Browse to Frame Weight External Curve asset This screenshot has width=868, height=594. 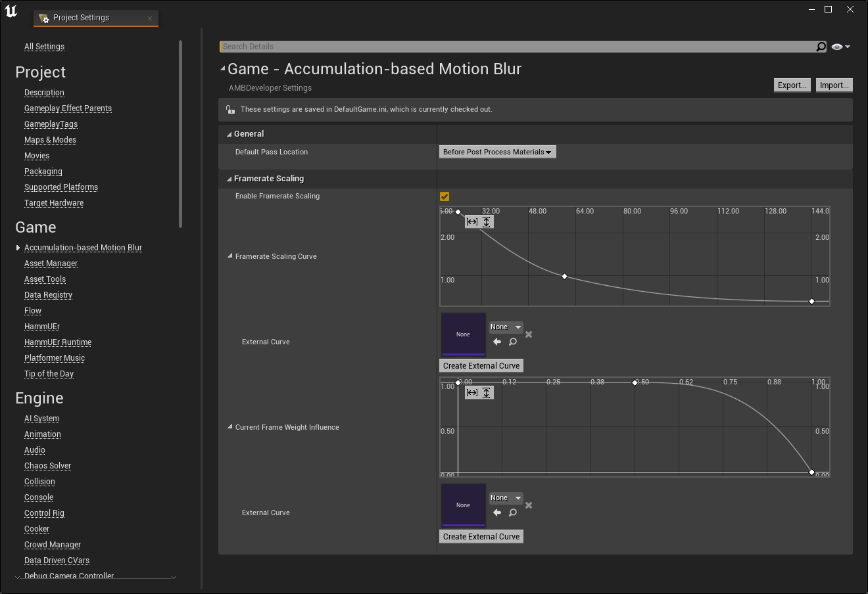point(513,513)
